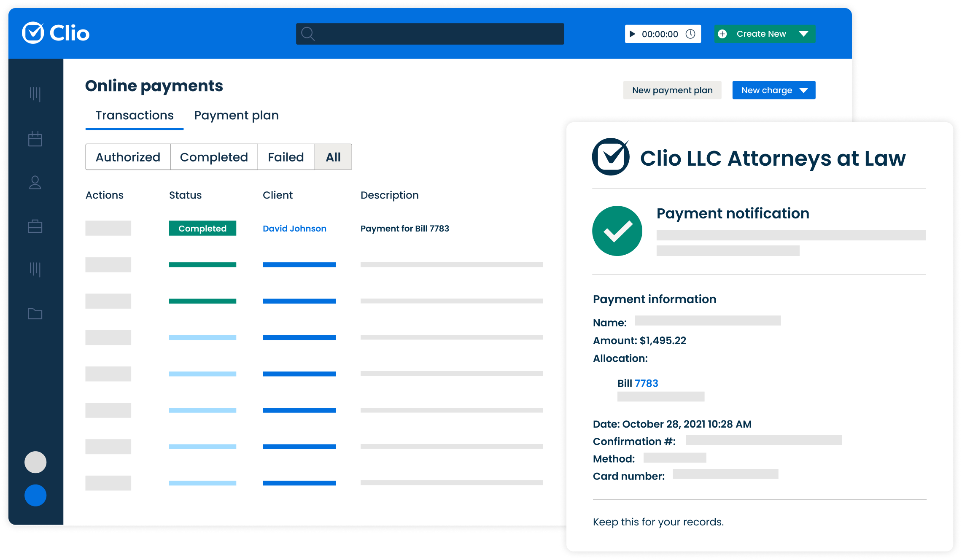
Task: Open the David Johnson client link
Action: tap(294, 228)
